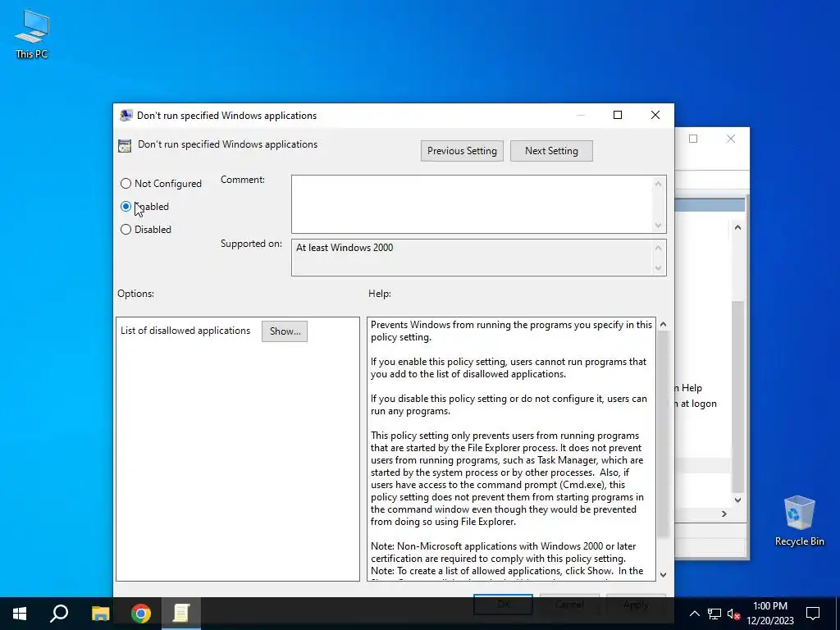Click background window scroll up arrow

pos(737,227)
